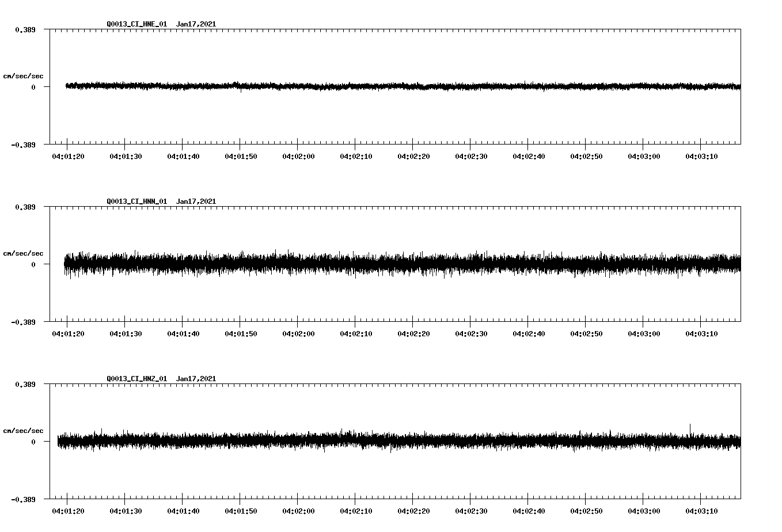Select the 04:02:00 time label under middle plot
Viewport: 782px width, 532px height.
pyautogui.click(x=297, y=332)
